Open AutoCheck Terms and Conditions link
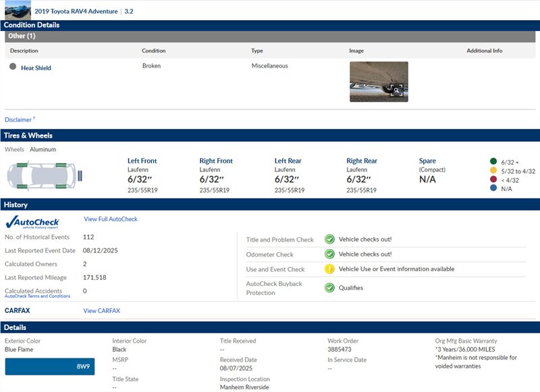The height and width of the screenshot is (392, 540). click(37, 296)
